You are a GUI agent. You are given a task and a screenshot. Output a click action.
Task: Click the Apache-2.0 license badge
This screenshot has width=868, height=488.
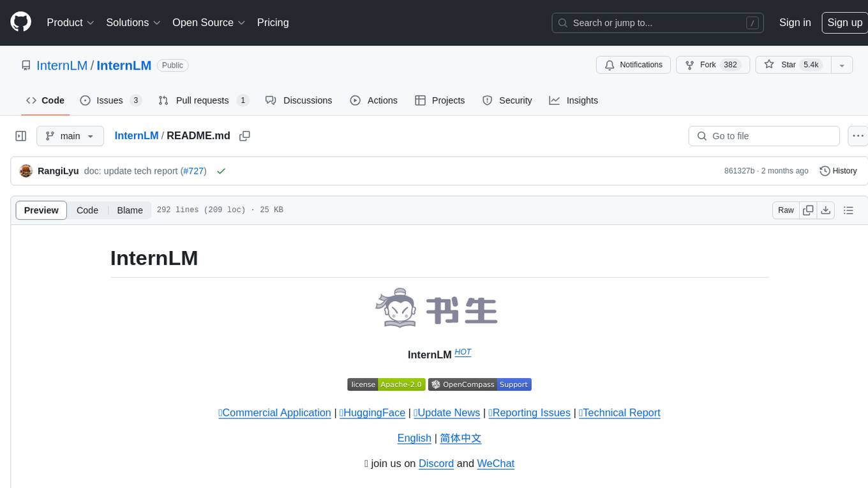click(386, 385)
